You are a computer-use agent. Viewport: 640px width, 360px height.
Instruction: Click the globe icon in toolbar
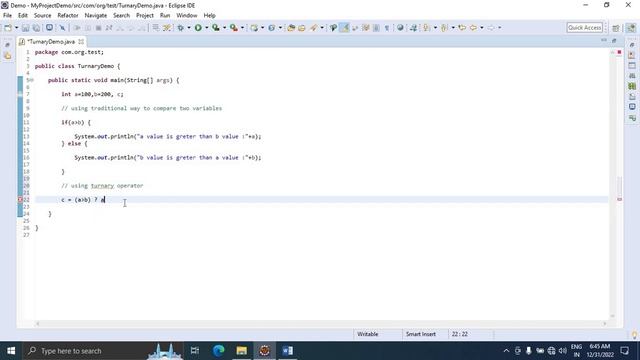pyautogui.click(x=400, y=28)
